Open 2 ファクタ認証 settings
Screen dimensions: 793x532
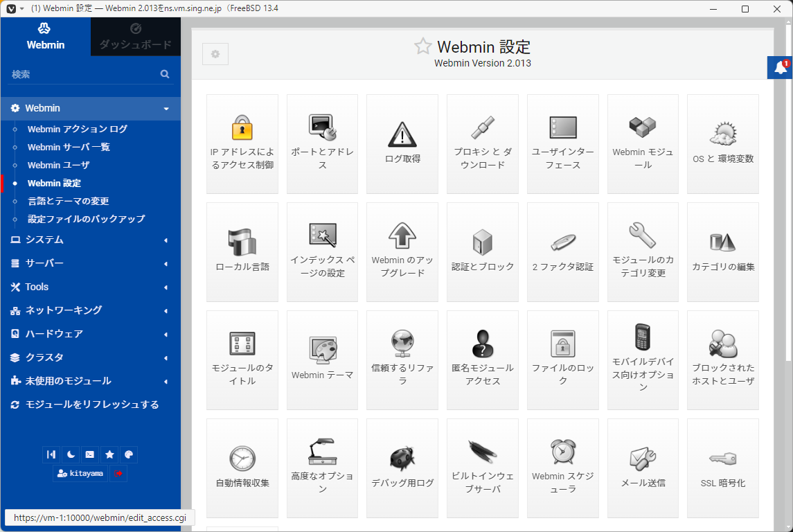(563, 252)
